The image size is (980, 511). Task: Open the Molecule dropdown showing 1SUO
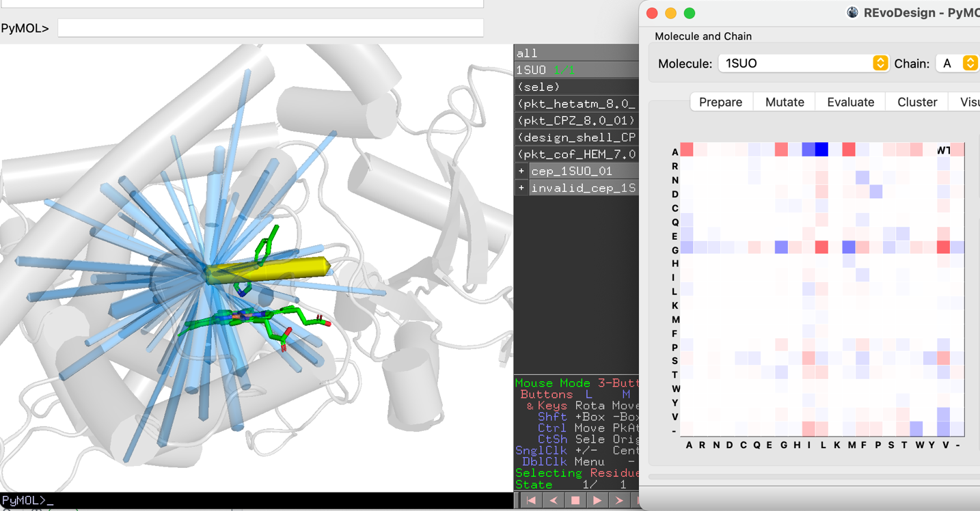click(804, 63)
